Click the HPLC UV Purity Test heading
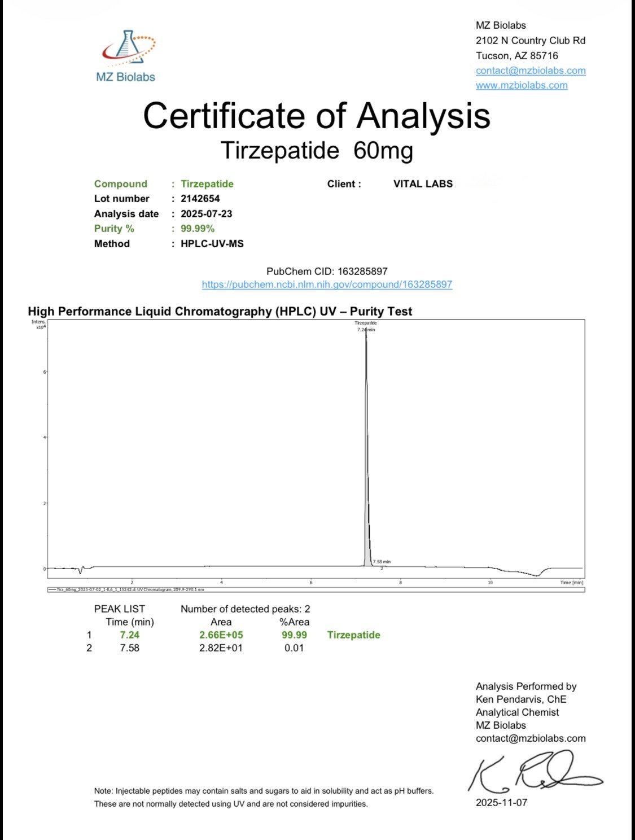 click(220, 312)
